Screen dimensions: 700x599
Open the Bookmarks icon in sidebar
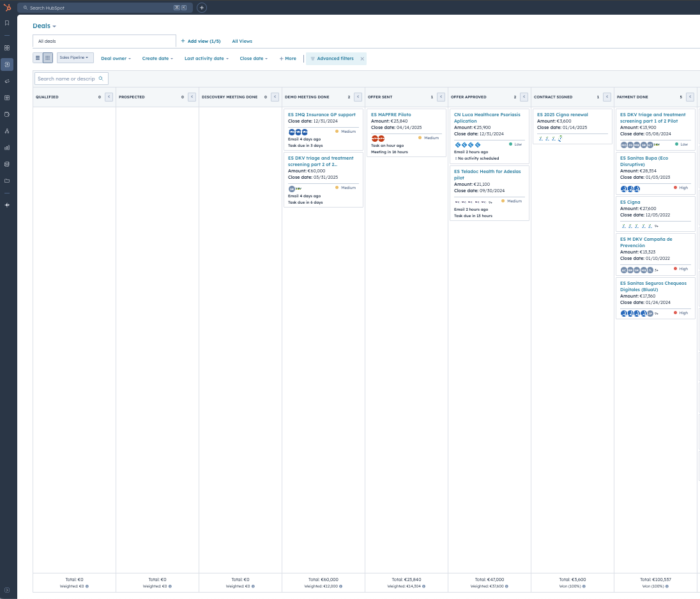click(7, 23)
